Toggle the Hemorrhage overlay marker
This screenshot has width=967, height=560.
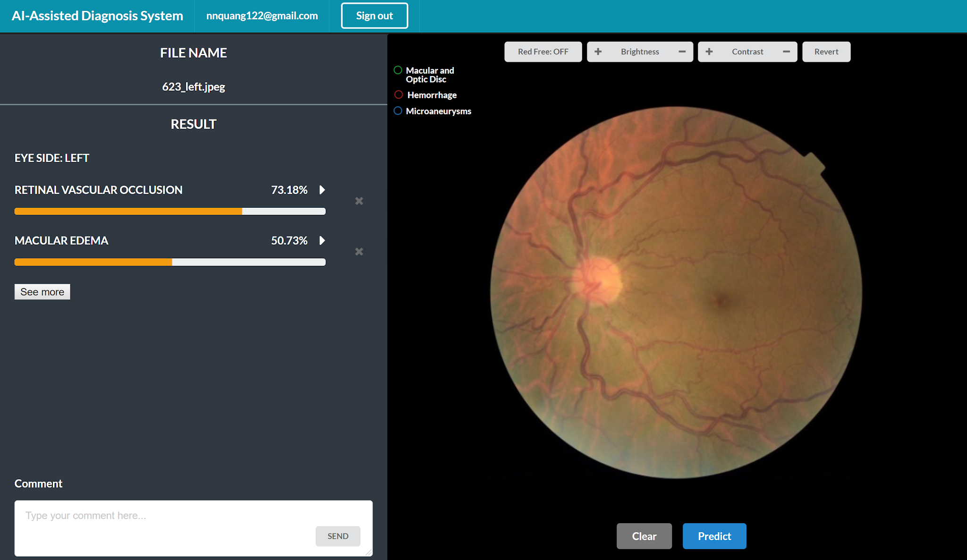click(398, 94)
